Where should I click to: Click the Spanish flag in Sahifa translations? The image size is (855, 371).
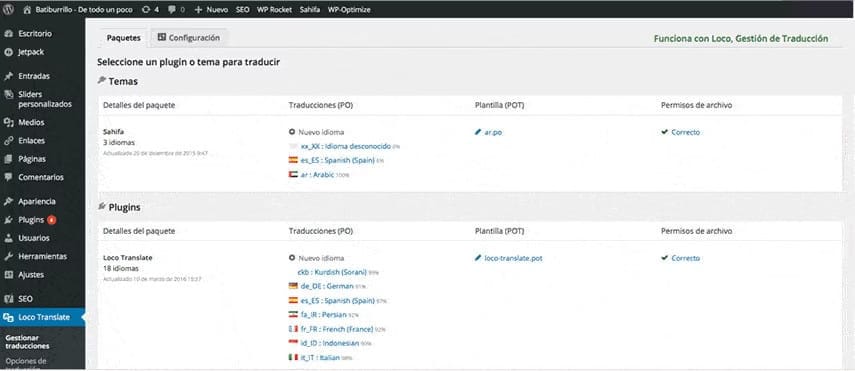click(x=293, y=160)
